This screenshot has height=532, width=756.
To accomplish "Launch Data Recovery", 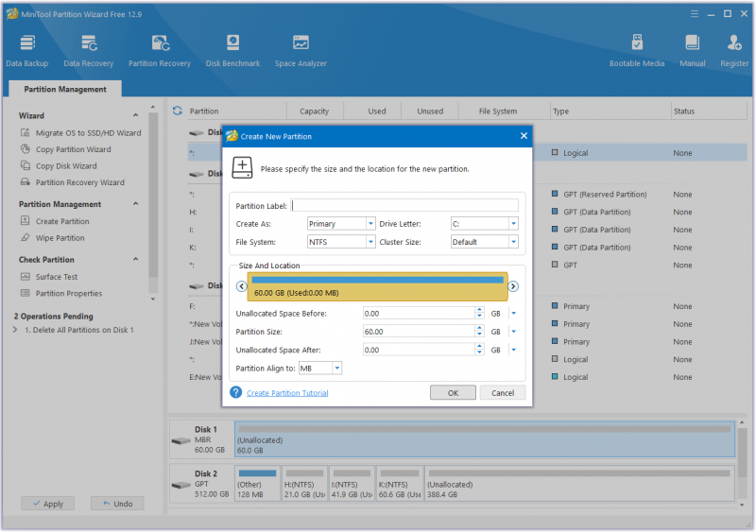I will (88, 51).
